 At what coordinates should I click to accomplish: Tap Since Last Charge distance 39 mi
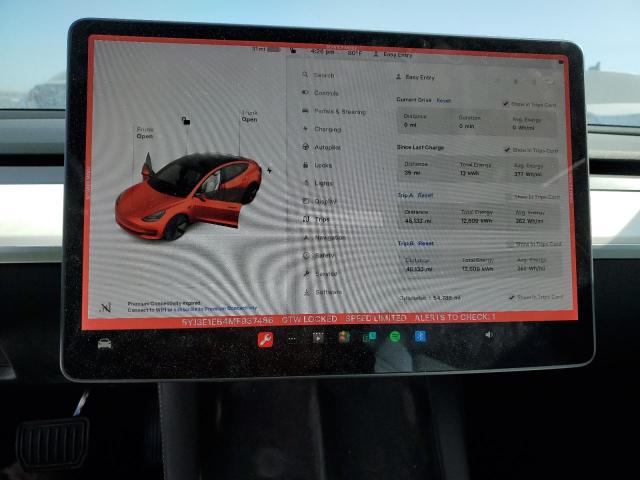(x=412, y=173)
